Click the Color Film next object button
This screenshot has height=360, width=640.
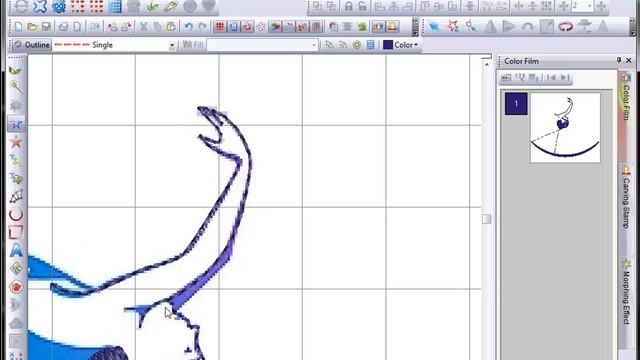pyautogui.click(x=564, y=77)
